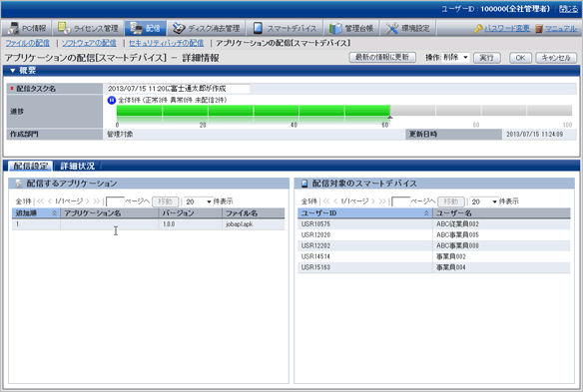Click ユーザー名 column header
This screenshot has width=583, height=392.
click(501, 212)
